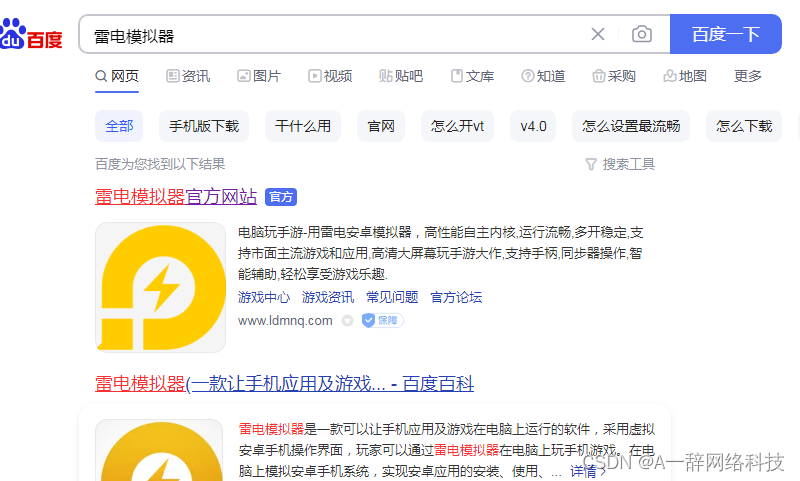The height and width of the screenshot is (481, 800).
Task: Switch to the 资讯 tab
Action: [x=188, y=77]
